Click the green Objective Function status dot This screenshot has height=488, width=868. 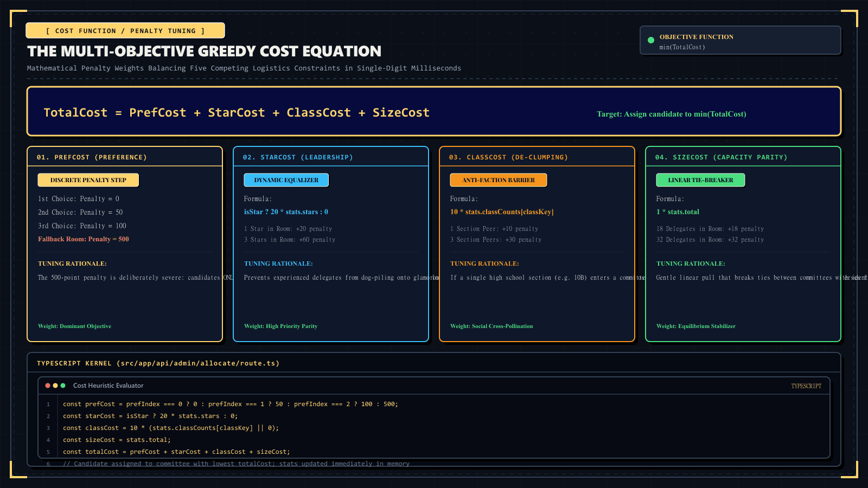[651, 40]
